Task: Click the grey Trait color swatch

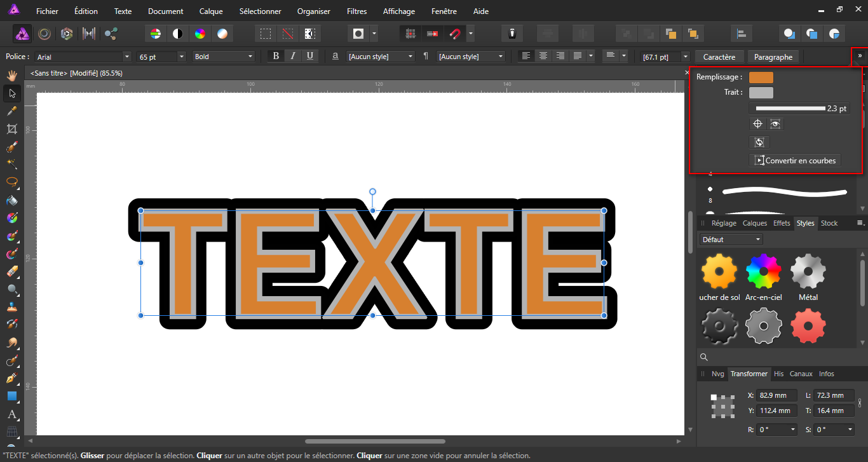Action: pos(761,93)
